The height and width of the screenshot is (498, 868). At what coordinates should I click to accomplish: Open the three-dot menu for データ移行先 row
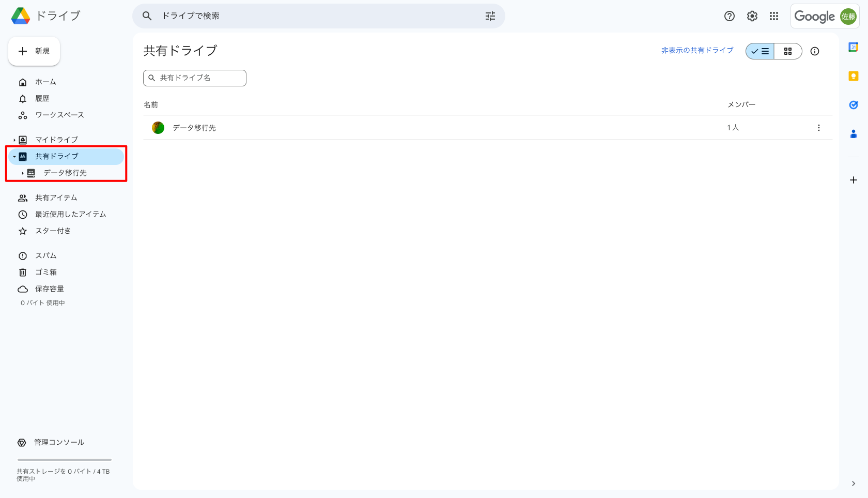click(819, 128)
